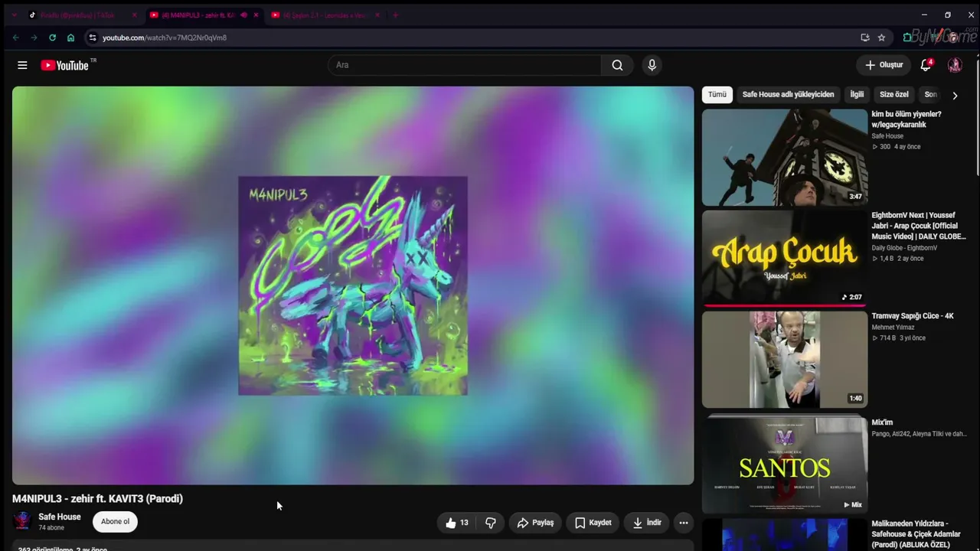The image size is (980, 551).
Task: Install the app from the address bar icon
Action: tap(864, 37)
